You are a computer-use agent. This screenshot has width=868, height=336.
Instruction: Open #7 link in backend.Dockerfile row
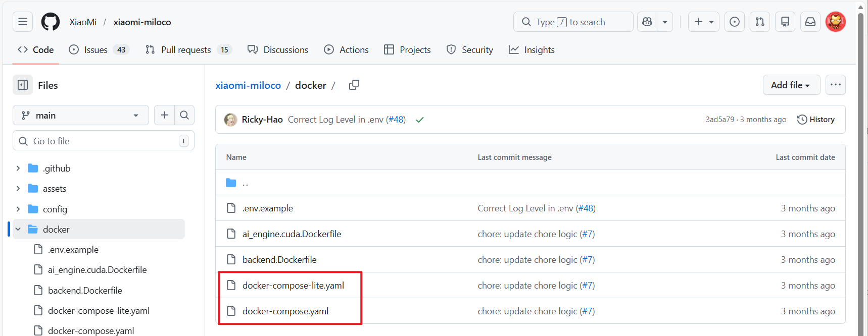[588, 260]
